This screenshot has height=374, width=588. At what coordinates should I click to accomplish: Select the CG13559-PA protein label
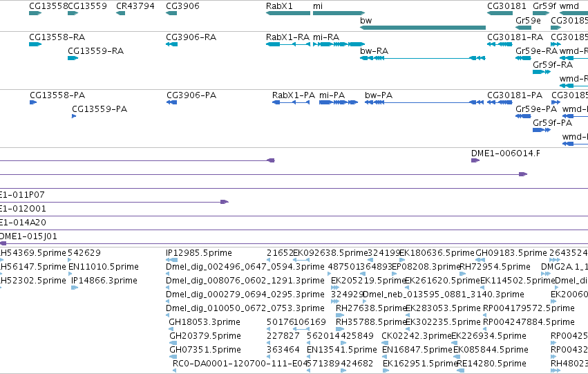click(x=99, y=109)
